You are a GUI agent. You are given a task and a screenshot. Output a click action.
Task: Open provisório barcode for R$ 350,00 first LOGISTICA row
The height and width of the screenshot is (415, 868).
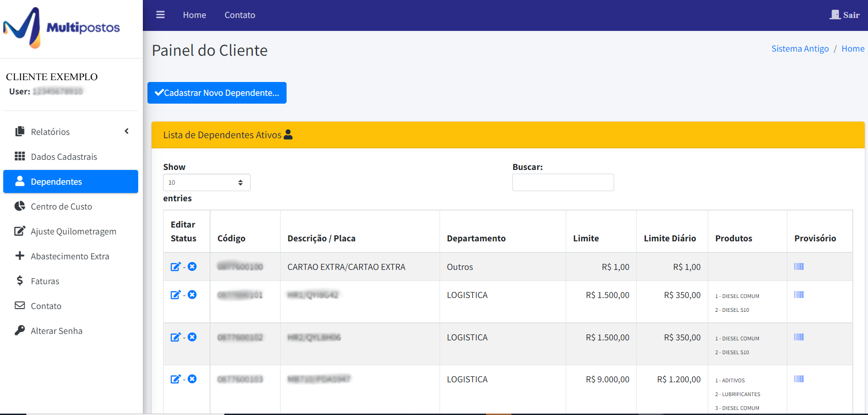click(x=799, y=294)
